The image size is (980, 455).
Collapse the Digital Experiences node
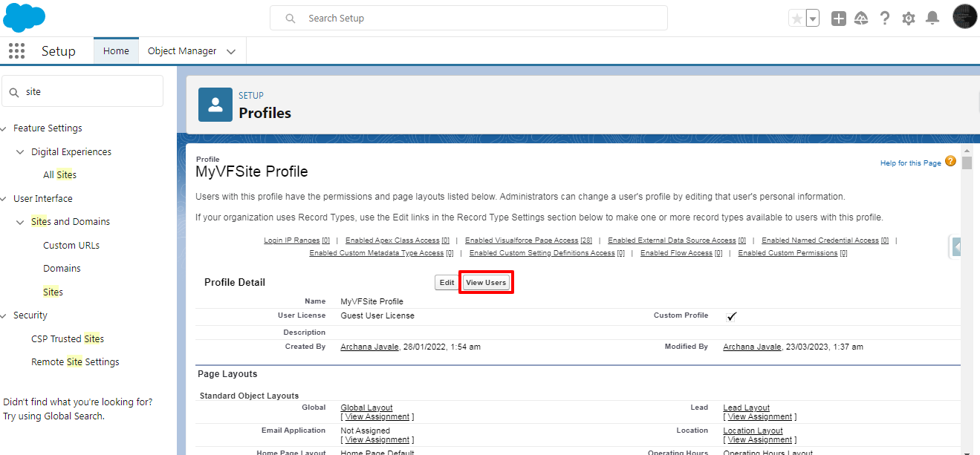point(20,151)
